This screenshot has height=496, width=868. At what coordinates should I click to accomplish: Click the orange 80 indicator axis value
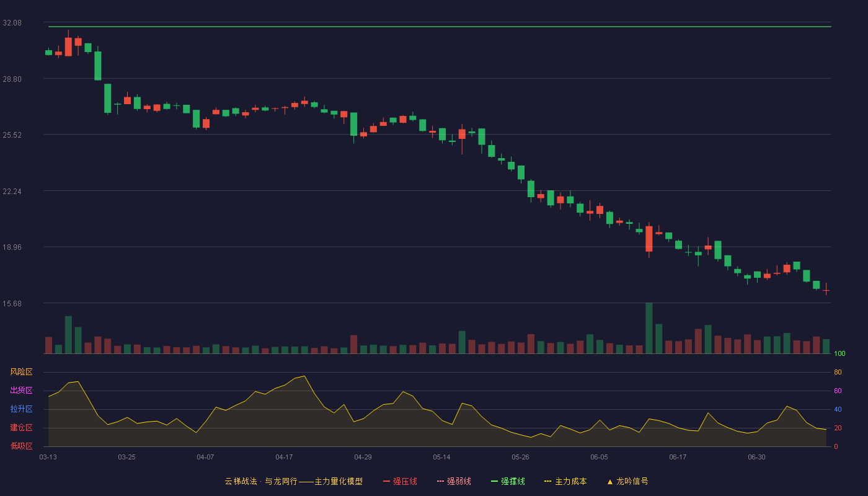click(838, 372)
